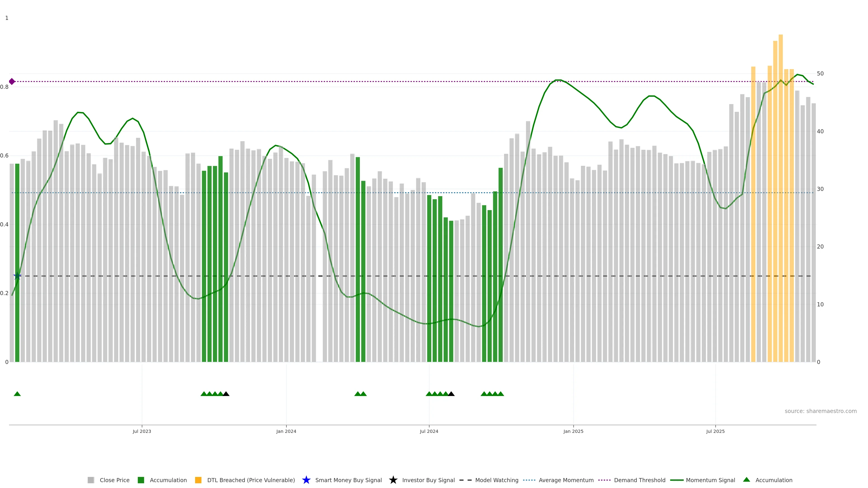
Task: Click the green Accumulation triangle legend icon
Action: (746, 480)
